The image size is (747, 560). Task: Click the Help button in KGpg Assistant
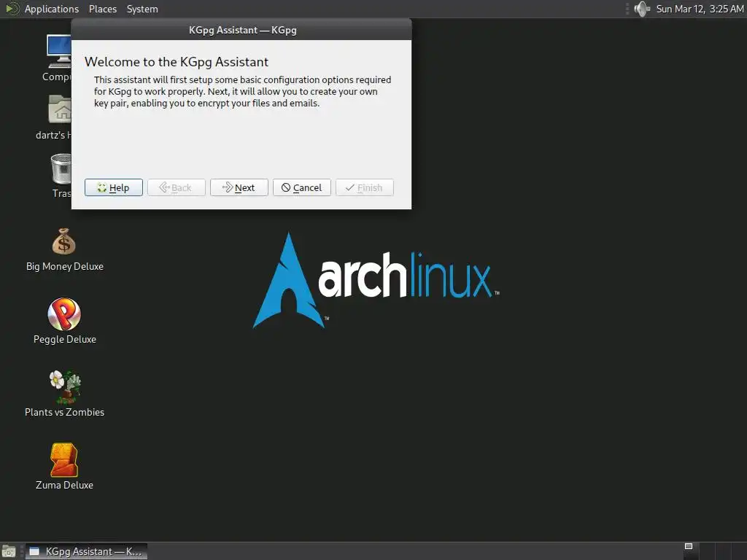tap(113, 187)
